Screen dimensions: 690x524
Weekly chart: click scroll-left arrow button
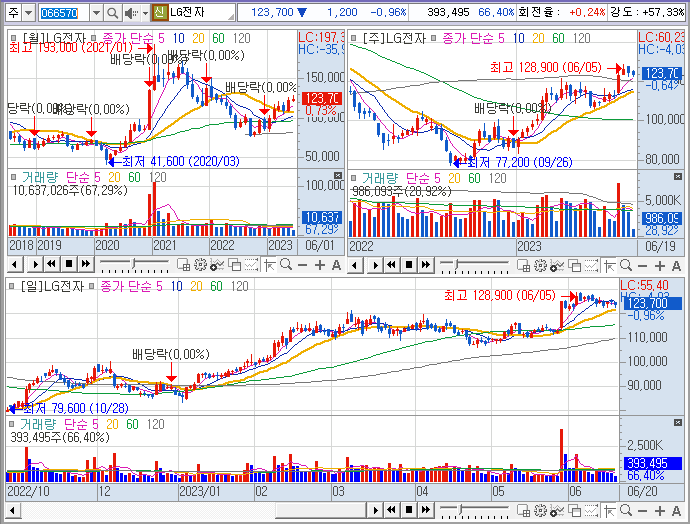coord(355,265)
